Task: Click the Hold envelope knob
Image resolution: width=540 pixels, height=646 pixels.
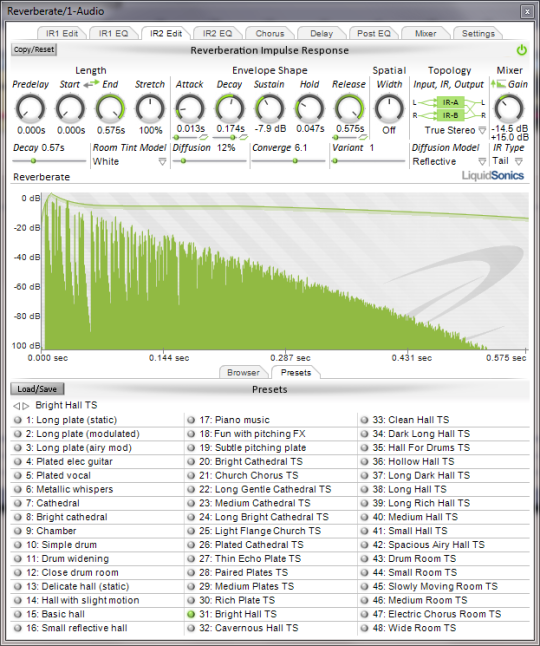Action: click(x=310, y=109)
